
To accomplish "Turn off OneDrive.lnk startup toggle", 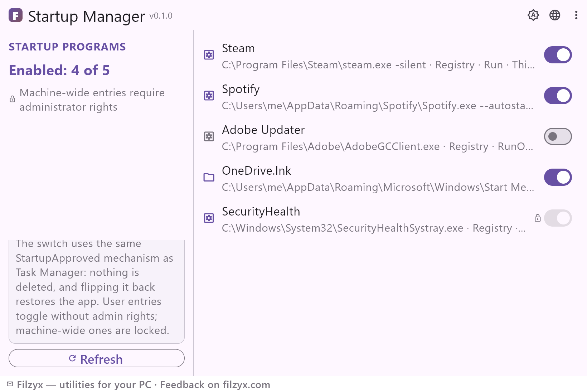I will 558,177.
